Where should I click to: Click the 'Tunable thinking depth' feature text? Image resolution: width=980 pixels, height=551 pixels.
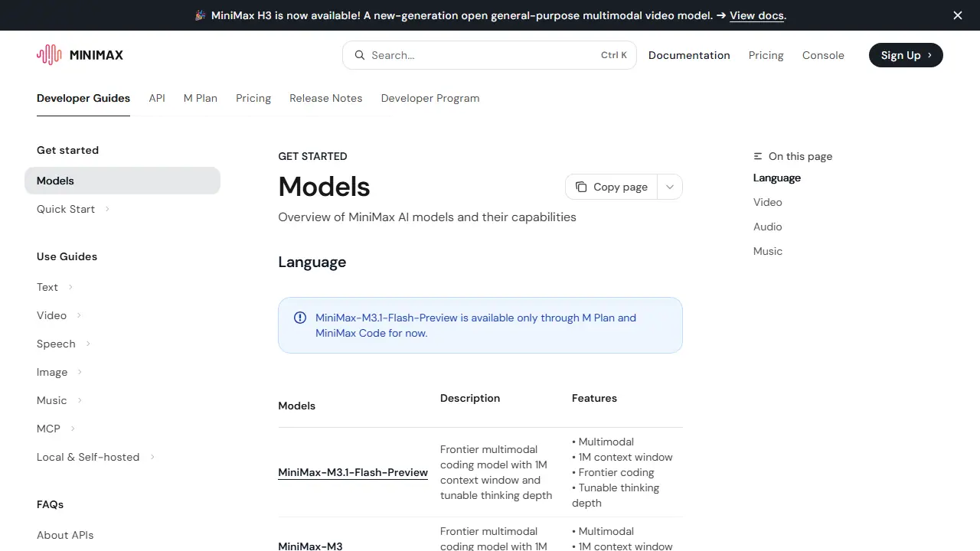click(x=616, y=495)
